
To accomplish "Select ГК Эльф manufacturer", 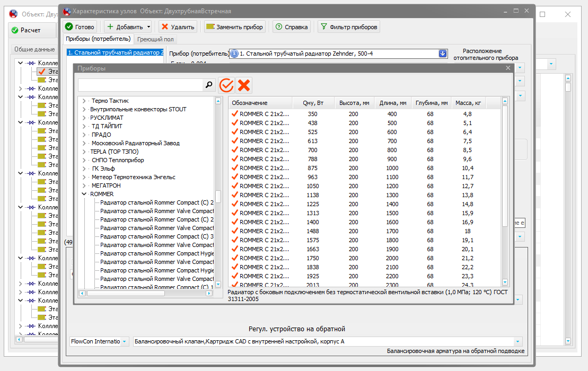I will [x=103, y=169].
